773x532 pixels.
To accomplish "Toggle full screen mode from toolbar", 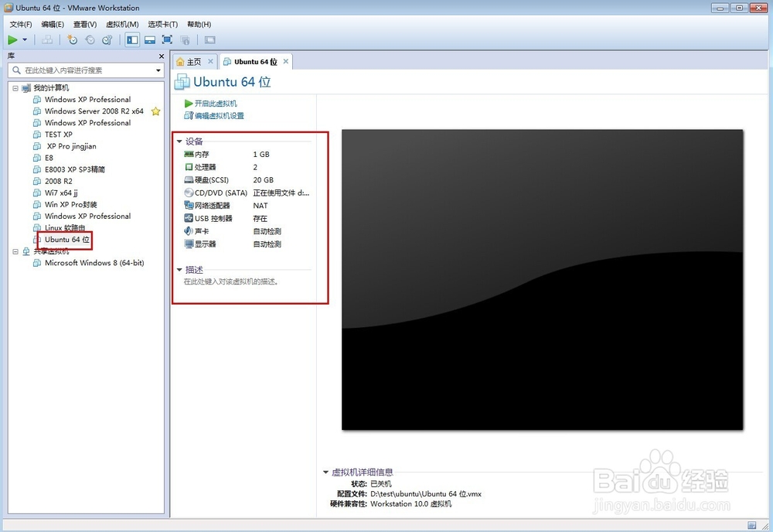I will [x=166, y=39].
